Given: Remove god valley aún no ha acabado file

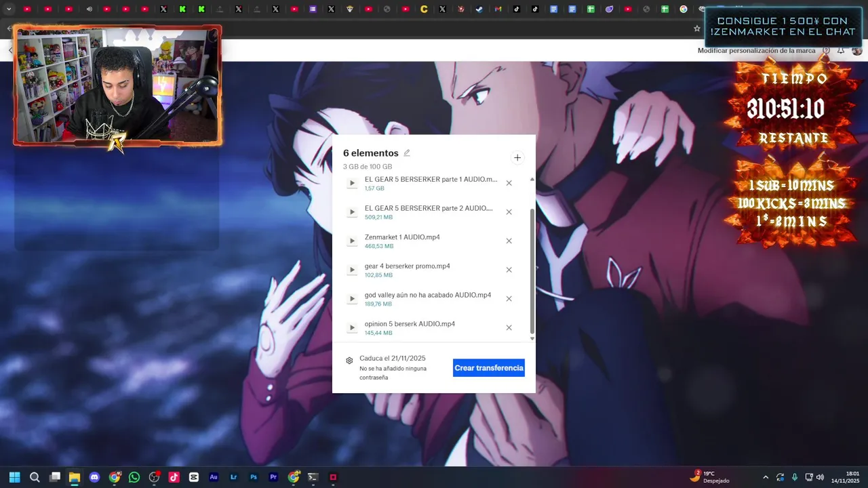Looking at the screenshot, I should click(509, 299).
